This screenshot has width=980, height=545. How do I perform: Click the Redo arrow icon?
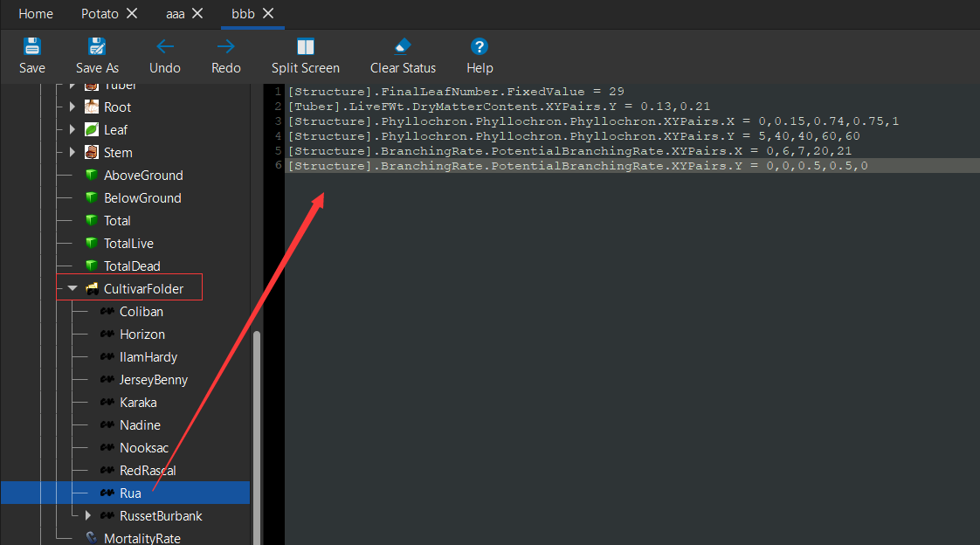[x=225, y=45]
